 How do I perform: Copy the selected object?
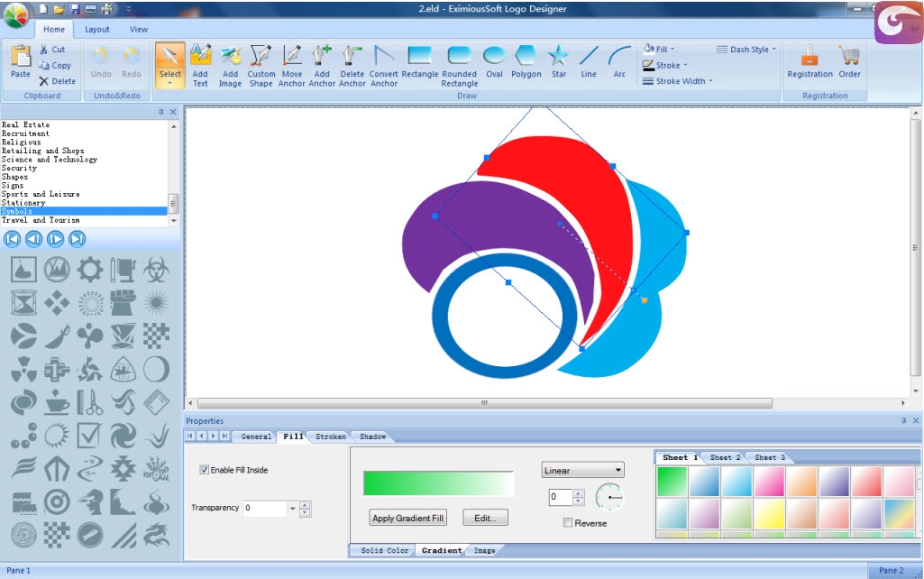pyautogui.click(x=55, y=66)
